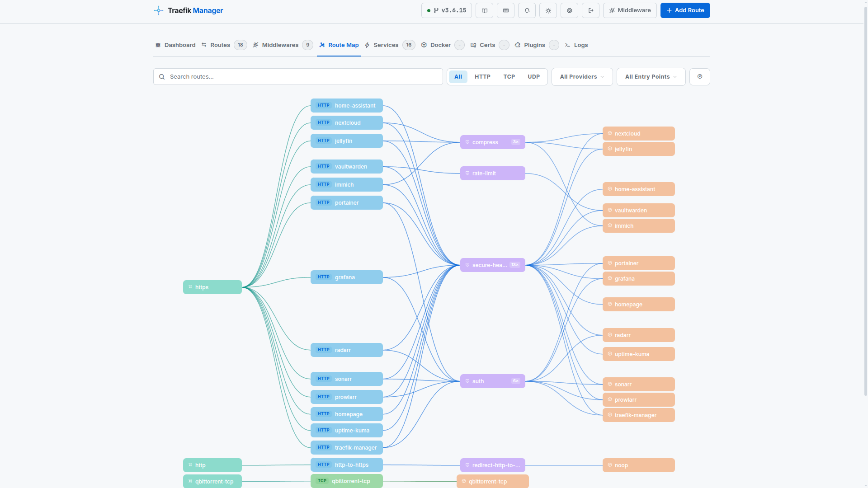Image resolution: width=868 pixels, height=488 pixels.
Task: Select the http entry point node
Action: (x=212, y=465)
